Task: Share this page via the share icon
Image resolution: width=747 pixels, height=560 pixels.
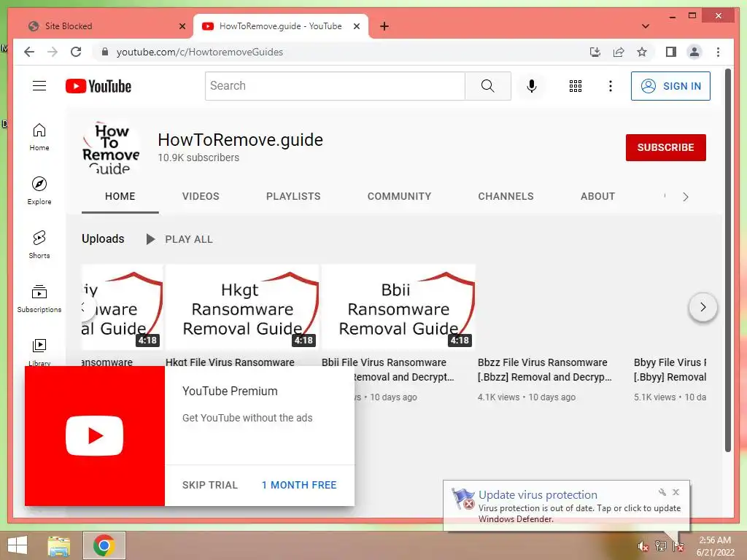Action: click(619, 52)
